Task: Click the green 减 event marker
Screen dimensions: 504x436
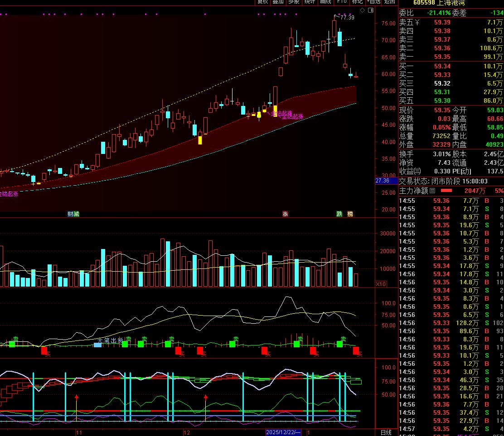Action: [76, 214]
